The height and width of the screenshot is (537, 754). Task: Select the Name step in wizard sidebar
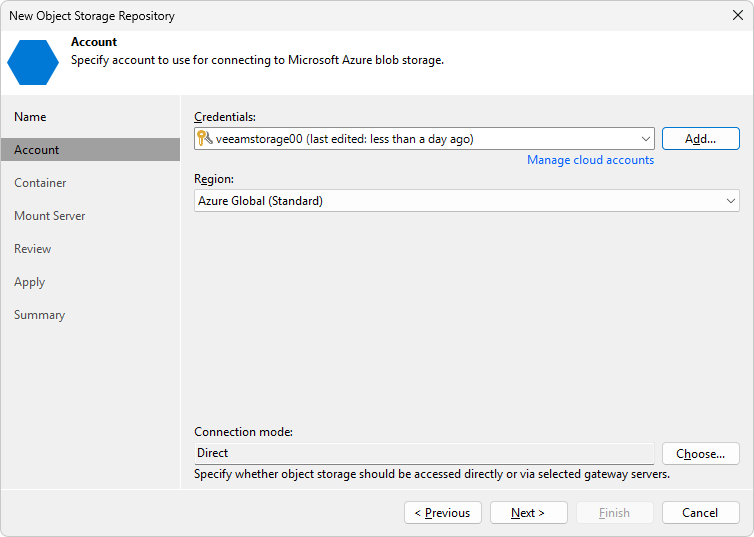(30, 117)
